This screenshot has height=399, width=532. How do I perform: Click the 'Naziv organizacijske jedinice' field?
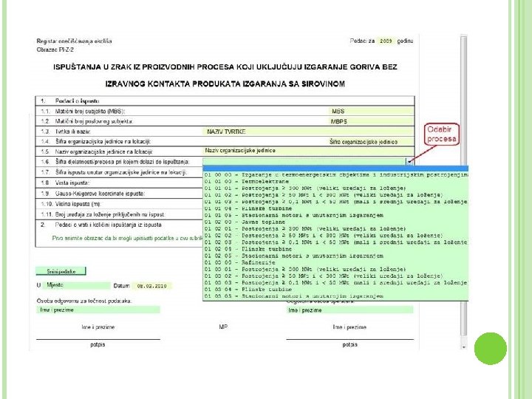pos(308,151)
